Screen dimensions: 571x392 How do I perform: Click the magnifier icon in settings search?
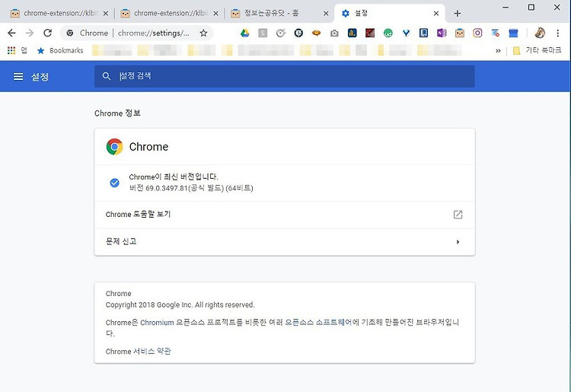pos(107,76)
